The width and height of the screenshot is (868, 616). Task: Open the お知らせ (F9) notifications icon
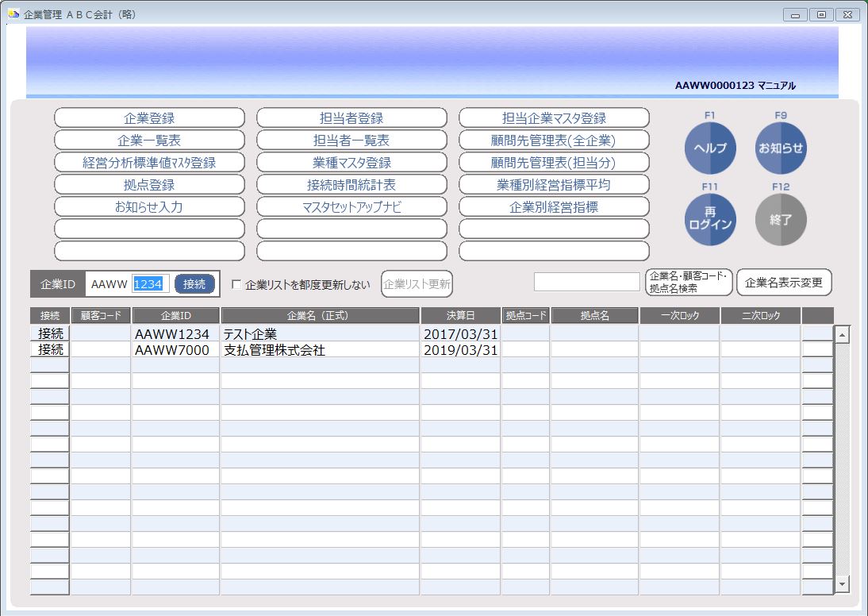point(780,148)
